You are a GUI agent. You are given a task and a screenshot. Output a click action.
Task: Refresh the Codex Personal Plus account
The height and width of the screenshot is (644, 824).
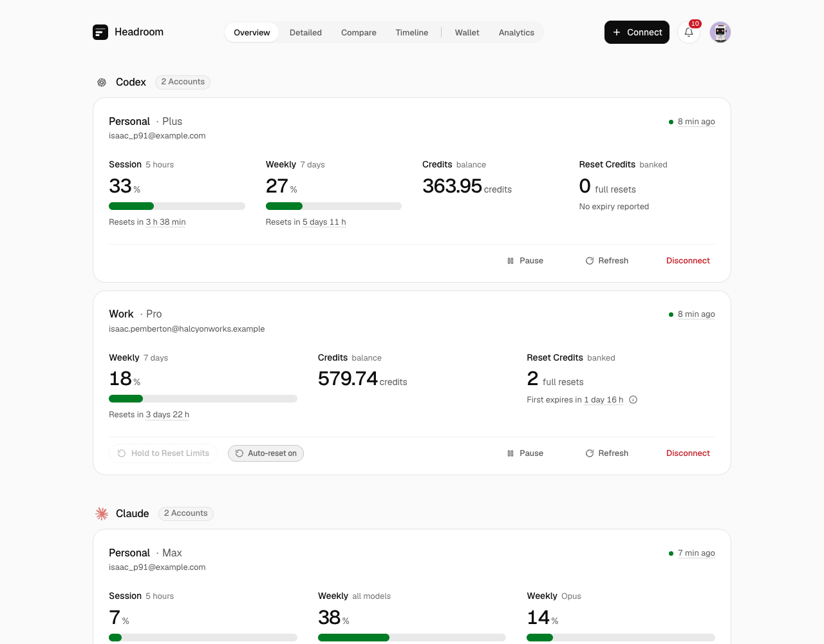point(607,261)
